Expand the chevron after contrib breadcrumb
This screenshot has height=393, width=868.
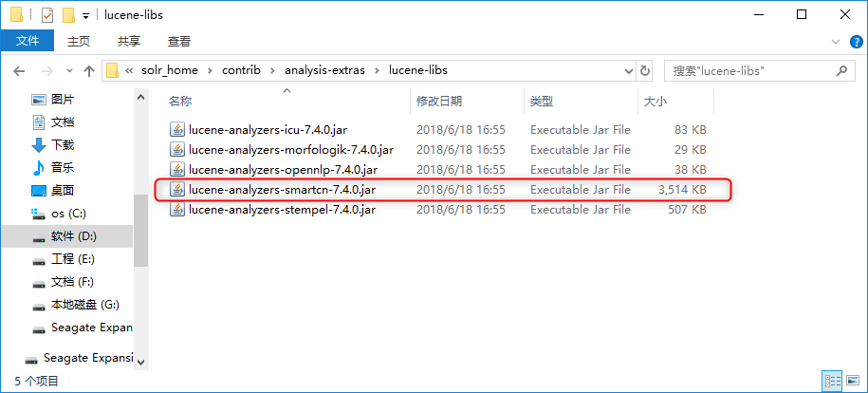[x=272, y=71]
